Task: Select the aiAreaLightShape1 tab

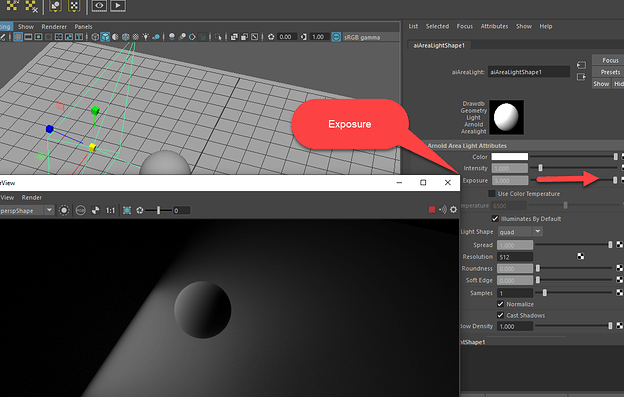Action: [x=439, y=45]
